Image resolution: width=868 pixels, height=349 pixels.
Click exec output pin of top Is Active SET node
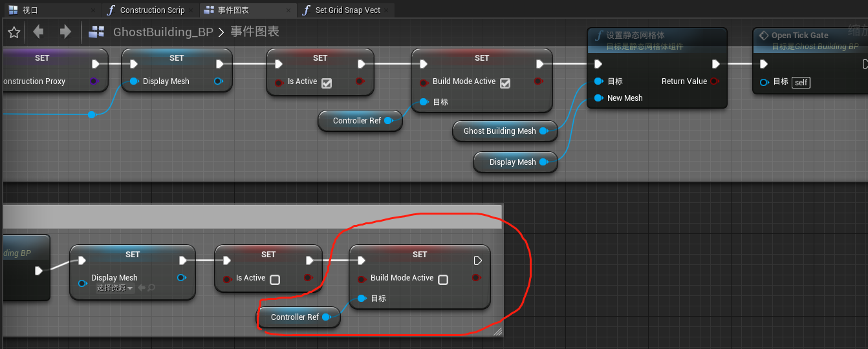(362, 64)
